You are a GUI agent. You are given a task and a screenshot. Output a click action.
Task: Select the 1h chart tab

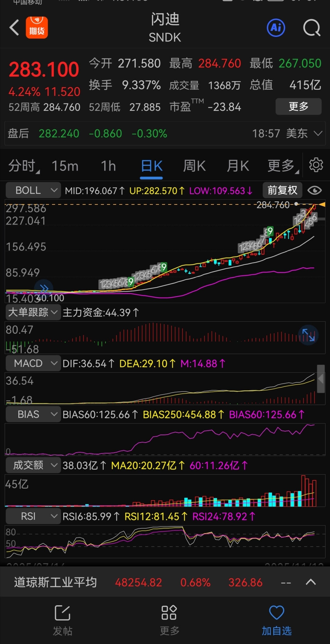point(108,166)
